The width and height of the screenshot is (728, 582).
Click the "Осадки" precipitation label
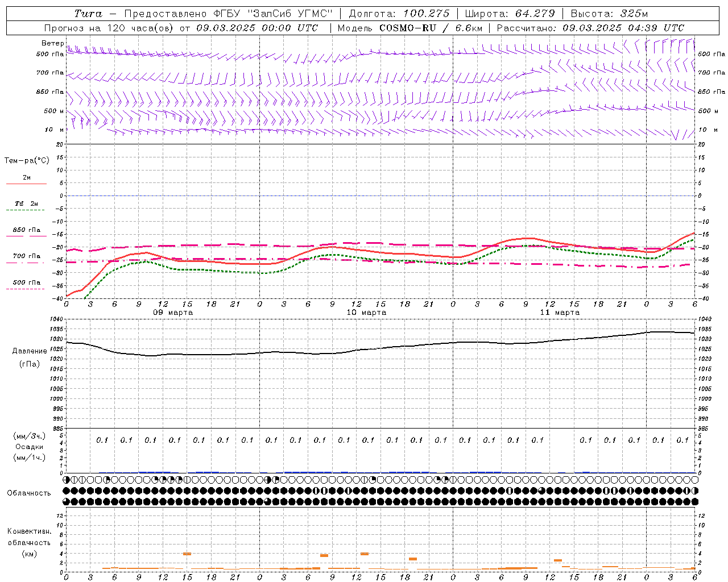click(x=30, y=447)
